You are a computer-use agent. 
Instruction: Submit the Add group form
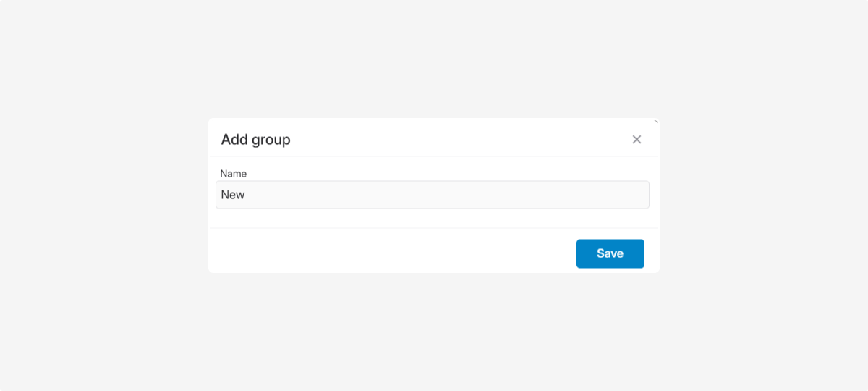[610, 253]
